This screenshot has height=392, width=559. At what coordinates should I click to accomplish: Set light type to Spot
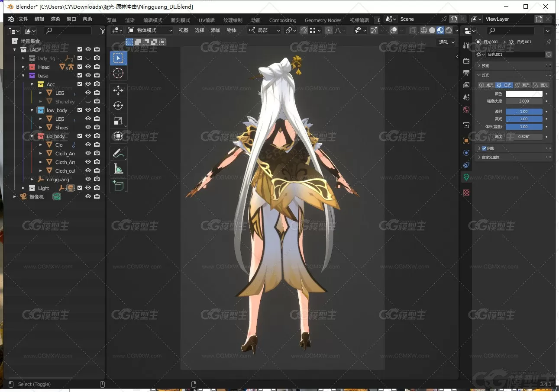coord(523,85)
